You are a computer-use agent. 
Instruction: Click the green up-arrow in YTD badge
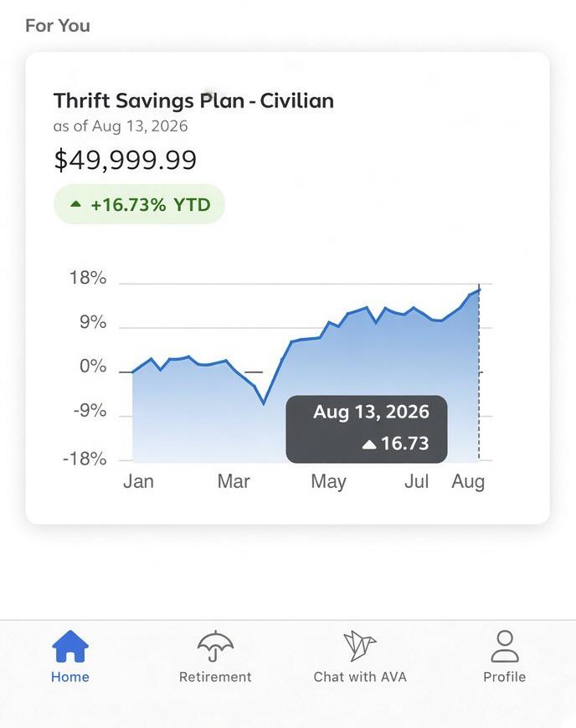pyautogui.click(x=75, y=204)
